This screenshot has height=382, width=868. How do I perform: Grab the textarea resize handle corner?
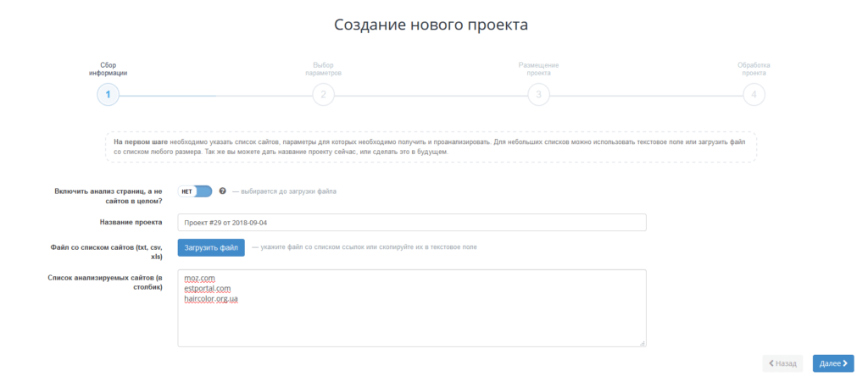(x=642, y=343)
